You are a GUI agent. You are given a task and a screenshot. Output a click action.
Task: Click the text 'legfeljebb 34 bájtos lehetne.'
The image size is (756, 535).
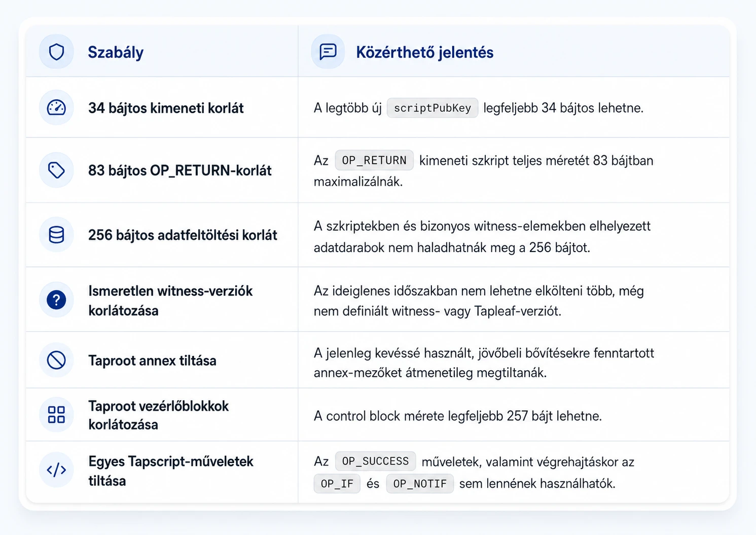pyautogui.click(x=563, y=108)
